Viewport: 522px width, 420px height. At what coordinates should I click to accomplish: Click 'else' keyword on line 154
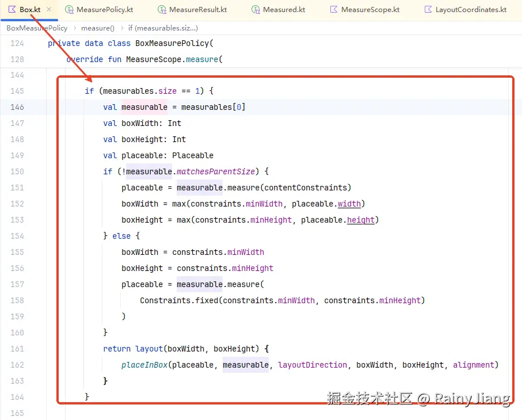(x=121, y=236)
